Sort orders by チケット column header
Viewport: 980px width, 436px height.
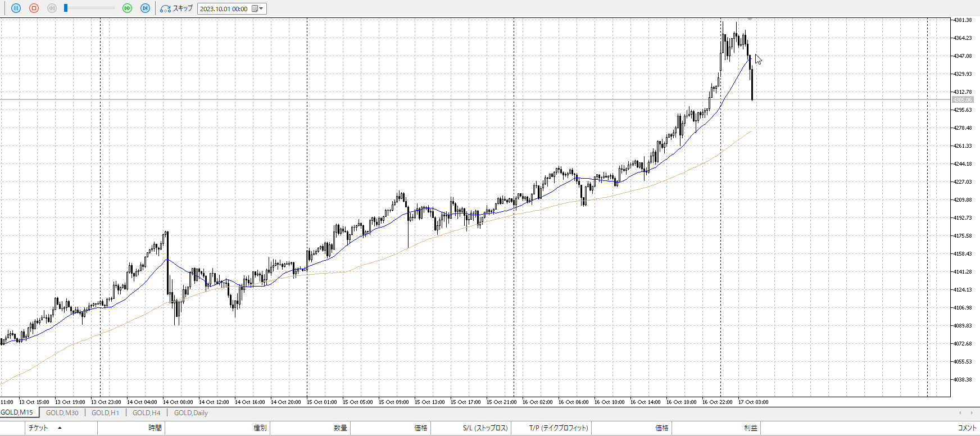coord(38,428)
